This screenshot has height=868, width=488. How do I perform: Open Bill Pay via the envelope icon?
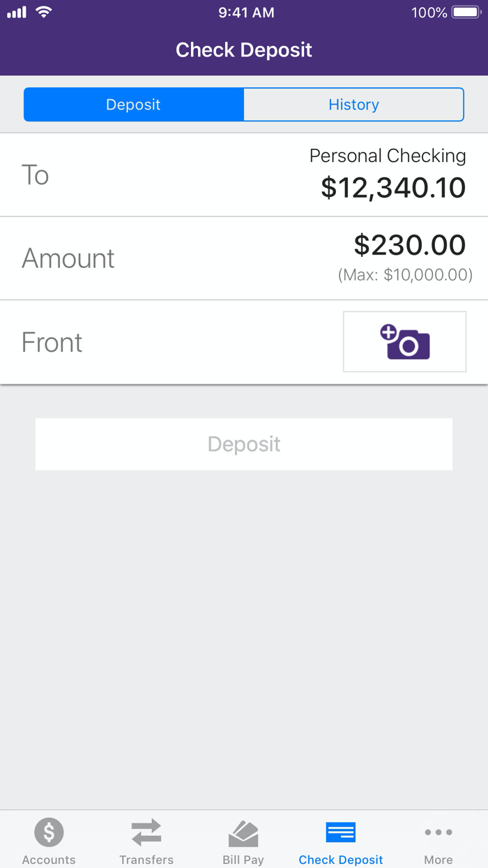point(243,832)
